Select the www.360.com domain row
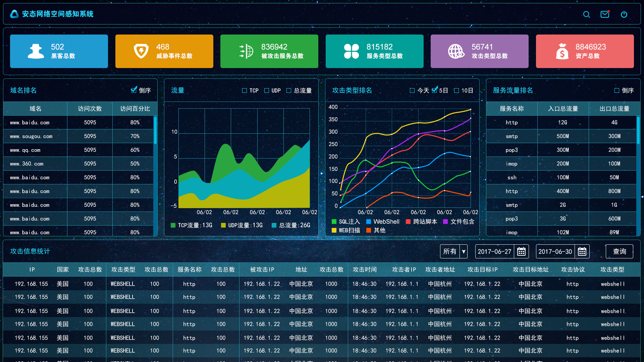Image resolution: width=644 pixels, height=362 pixels. (x=78, y=164)
